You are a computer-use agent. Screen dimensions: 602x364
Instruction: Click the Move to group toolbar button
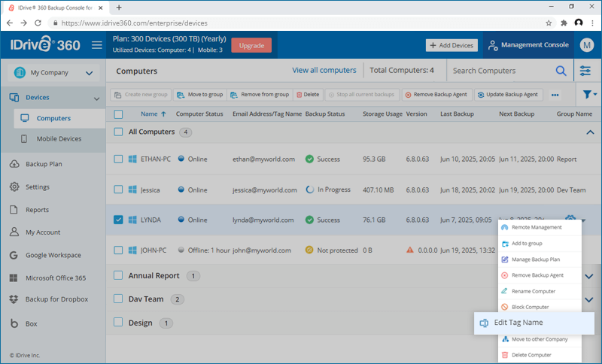click(x=200, y=95)
